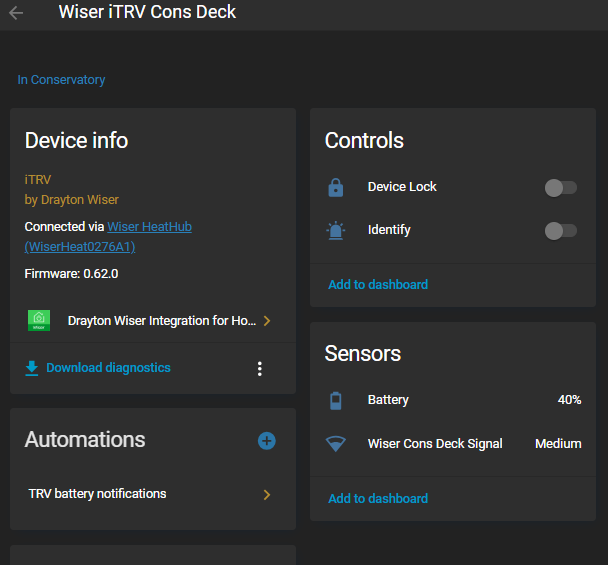Click the Wi-Fi signal strength icon
This screenshot has width=608, height=565.
click(336, 444)
